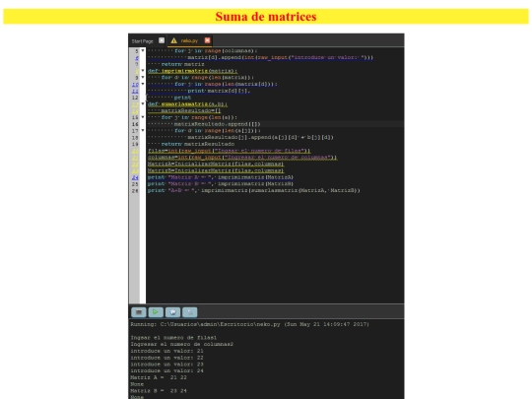Image resolution: width=532 pixels, height=399 pixels.
Task: Click 'print matriz[d][j],' code line
Action: click(219, 91)
